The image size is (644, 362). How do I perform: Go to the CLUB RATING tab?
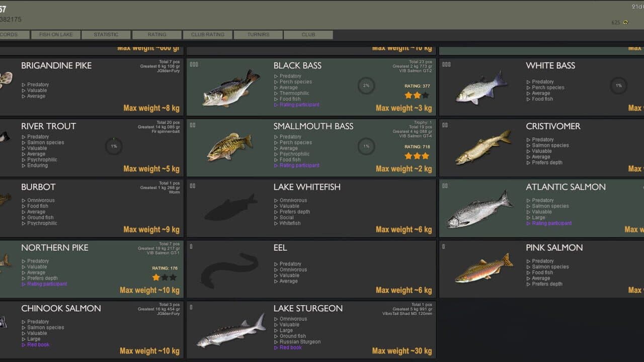tap(207, 35)
